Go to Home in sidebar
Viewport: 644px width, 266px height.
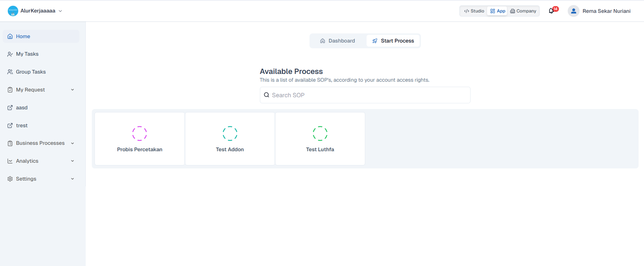(41, 36)
